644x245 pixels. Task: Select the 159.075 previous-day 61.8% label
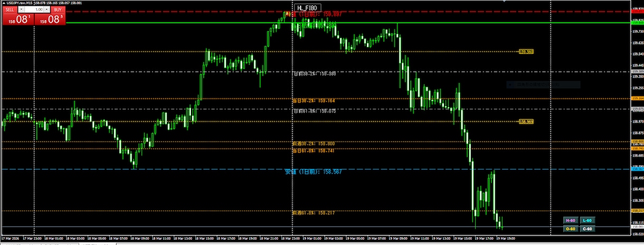(x=314, y=111)
